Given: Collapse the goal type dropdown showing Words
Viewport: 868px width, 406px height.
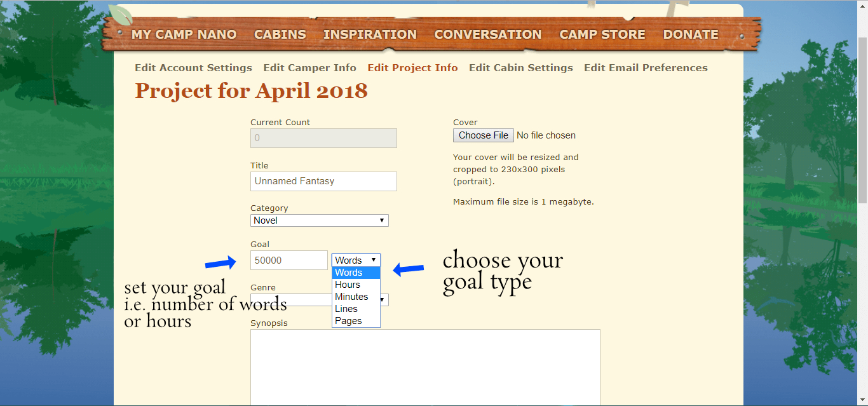Looking at the screenshot, I should pyautogui.click(x=356, y=260).
